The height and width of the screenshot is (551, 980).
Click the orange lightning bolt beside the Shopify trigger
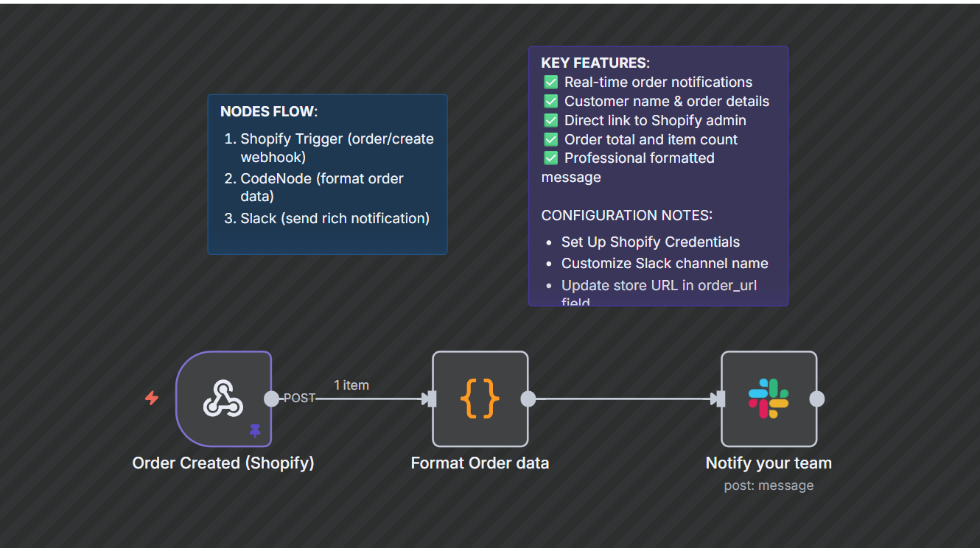click(151, 399)
